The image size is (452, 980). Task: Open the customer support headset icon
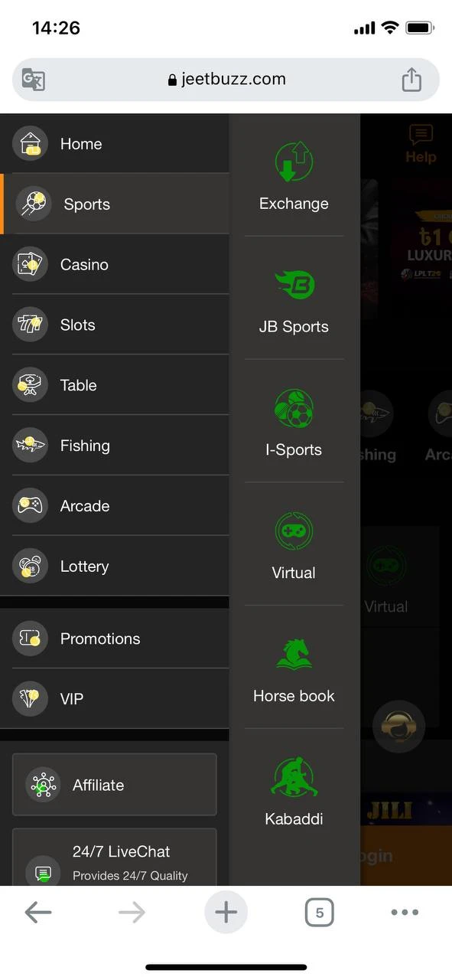coord(398,727)
